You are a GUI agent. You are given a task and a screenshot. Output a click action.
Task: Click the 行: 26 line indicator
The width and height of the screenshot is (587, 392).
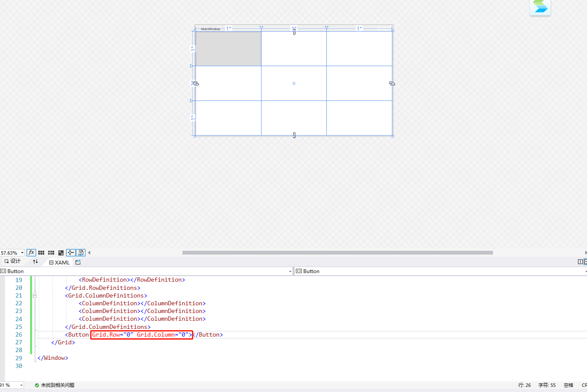pyautogui.click(x=524, y=385)
